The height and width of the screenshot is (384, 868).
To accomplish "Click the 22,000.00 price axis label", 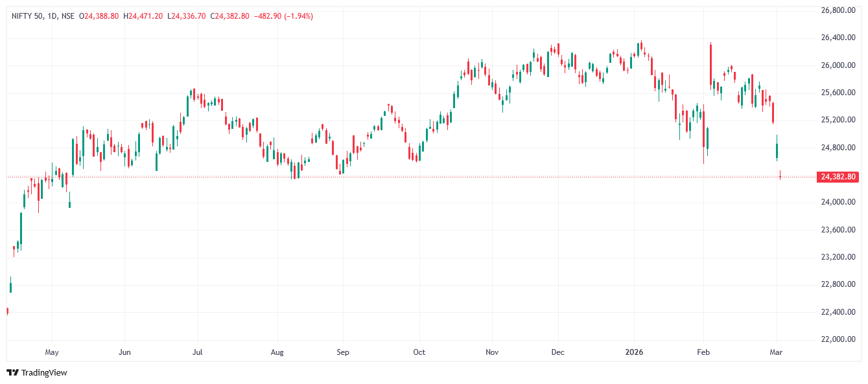I will [838, 339].
